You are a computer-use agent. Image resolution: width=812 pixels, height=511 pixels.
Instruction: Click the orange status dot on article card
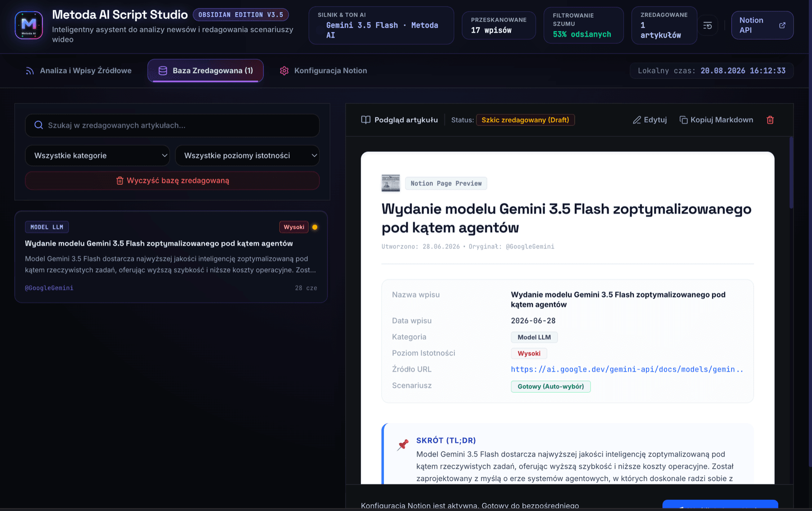click(315, 227)
